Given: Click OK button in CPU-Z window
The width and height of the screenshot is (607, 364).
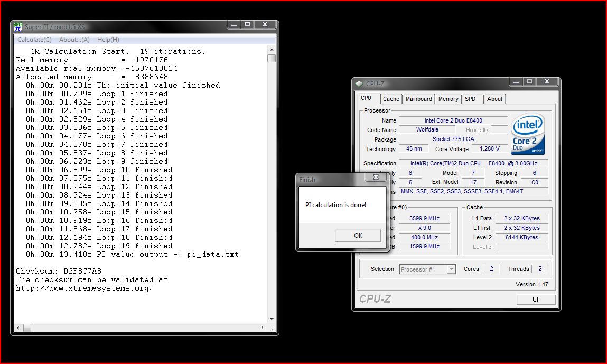Looking at the screenshot, I should 536,299.
